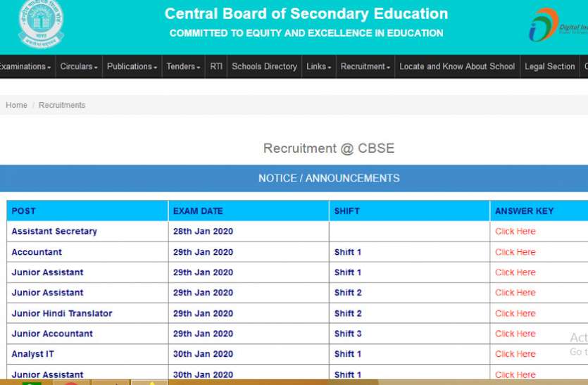Select the Accountant post cell
The width and height of the screenshot is (588, 385).
[87, 252]
